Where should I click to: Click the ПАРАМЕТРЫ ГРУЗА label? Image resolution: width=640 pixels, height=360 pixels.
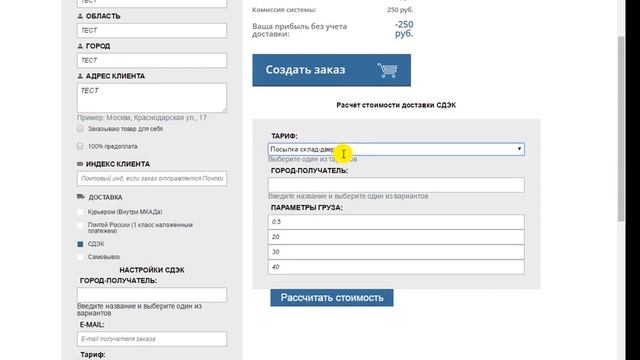point(307,208)
